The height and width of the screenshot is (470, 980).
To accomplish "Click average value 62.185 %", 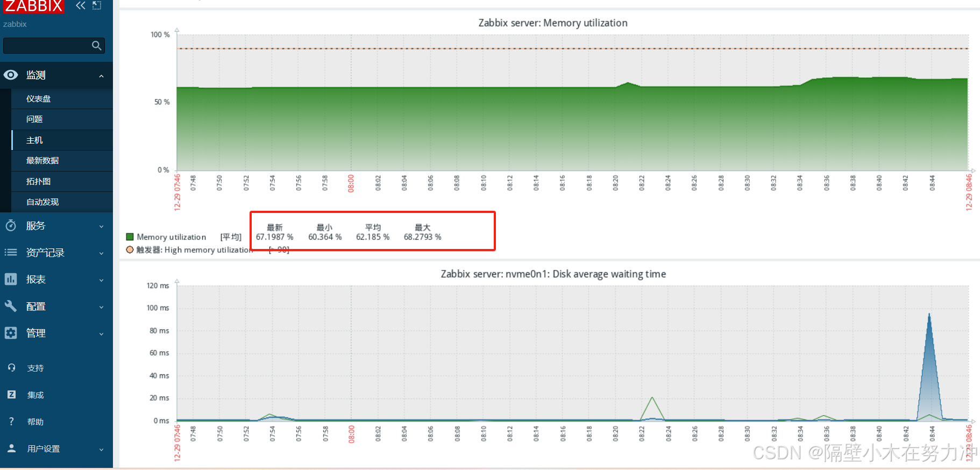I will tap(373, 237).
